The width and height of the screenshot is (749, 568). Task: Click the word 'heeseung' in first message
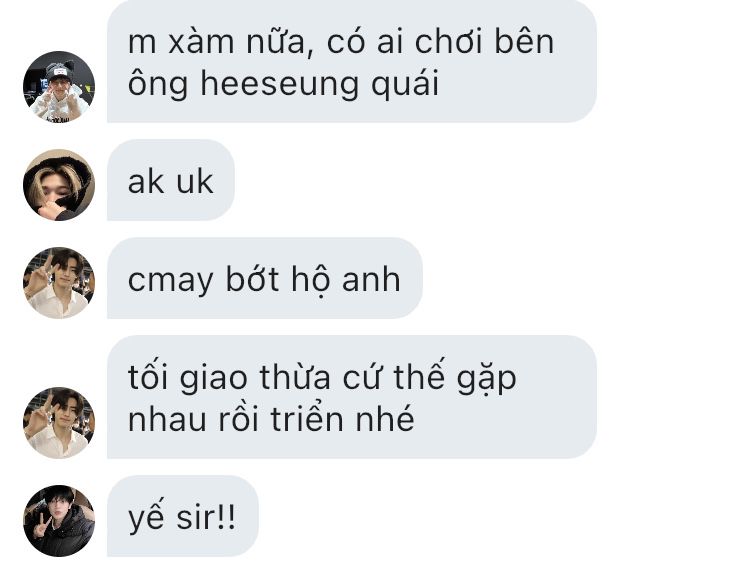(x=279, y=85)
